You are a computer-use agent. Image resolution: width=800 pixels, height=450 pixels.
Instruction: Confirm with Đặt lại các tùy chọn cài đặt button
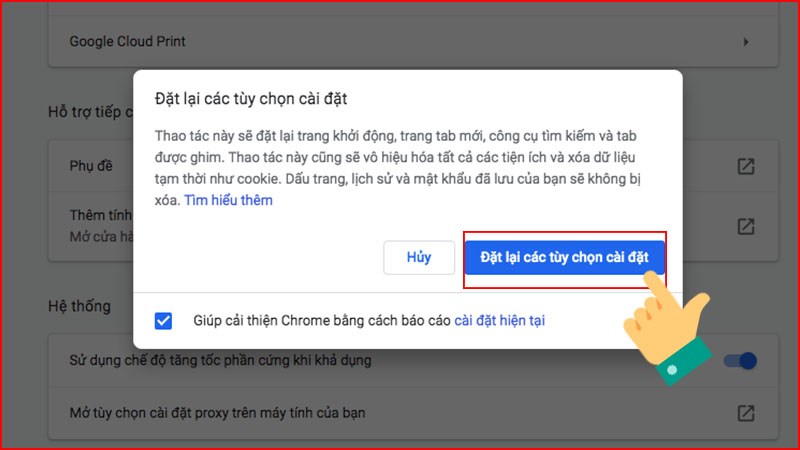click(x=564, y=257)
